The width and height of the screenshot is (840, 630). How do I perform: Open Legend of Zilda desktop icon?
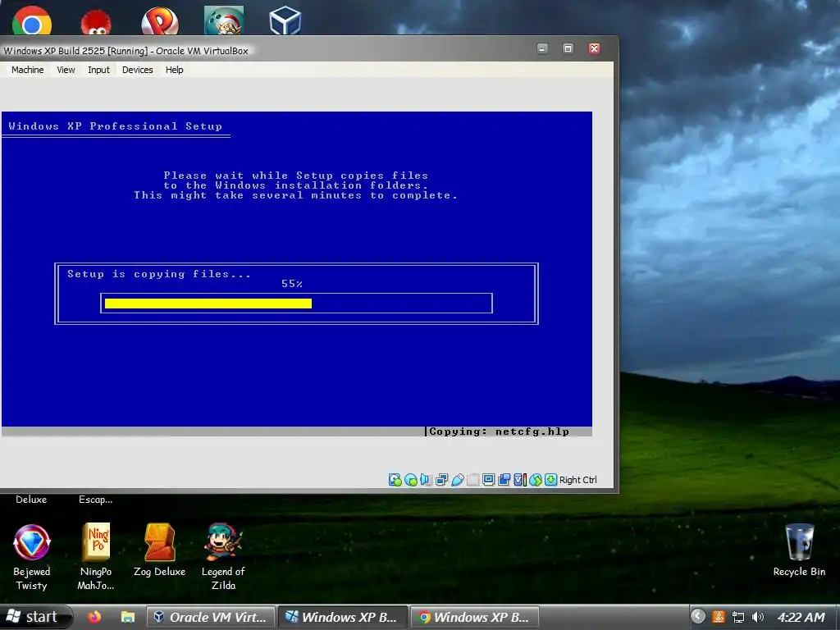click(x=223, y=557)
